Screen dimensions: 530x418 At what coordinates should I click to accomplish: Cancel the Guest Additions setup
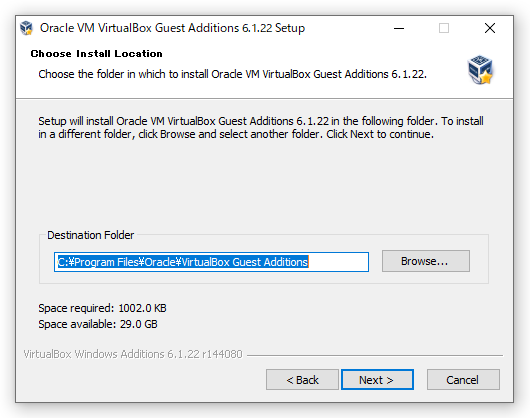(x=463, y=380)
